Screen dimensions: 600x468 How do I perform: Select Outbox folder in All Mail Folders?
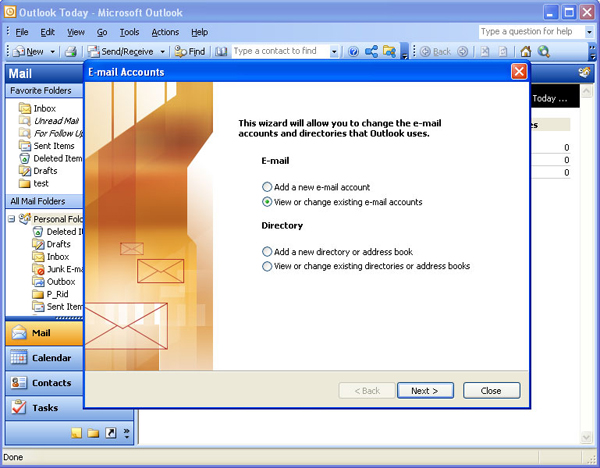click(54, 282)
